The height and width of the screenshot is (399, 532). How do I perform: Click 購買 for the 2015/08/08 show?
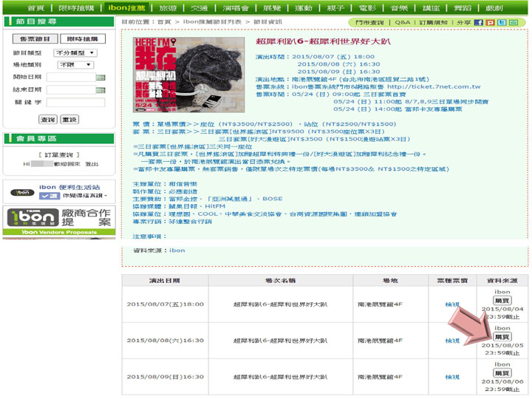point(502,337)
